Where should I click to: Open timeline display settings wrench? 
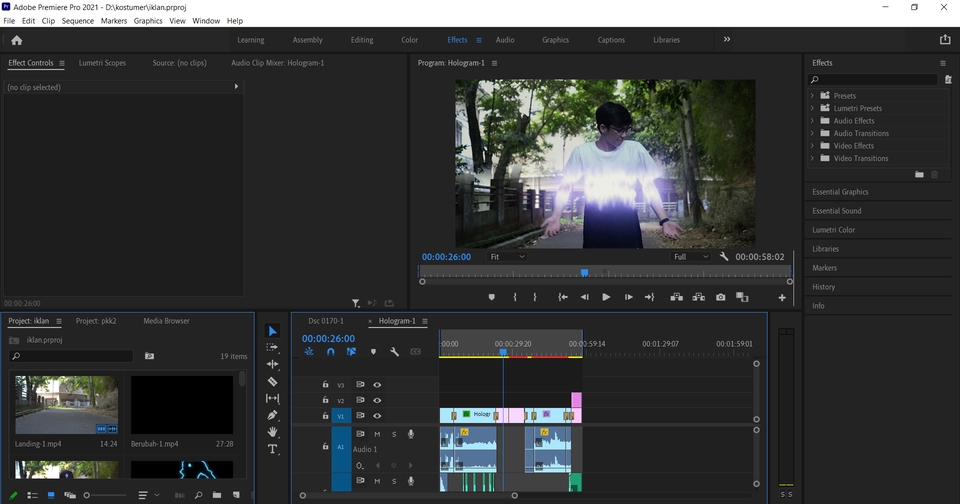(394, 352)
